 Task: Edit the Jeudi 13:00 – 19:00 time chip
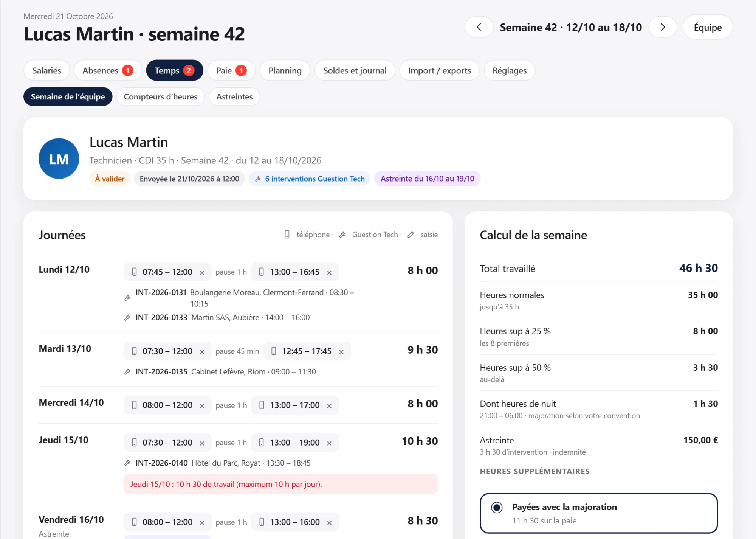click(x=294, y=443)
